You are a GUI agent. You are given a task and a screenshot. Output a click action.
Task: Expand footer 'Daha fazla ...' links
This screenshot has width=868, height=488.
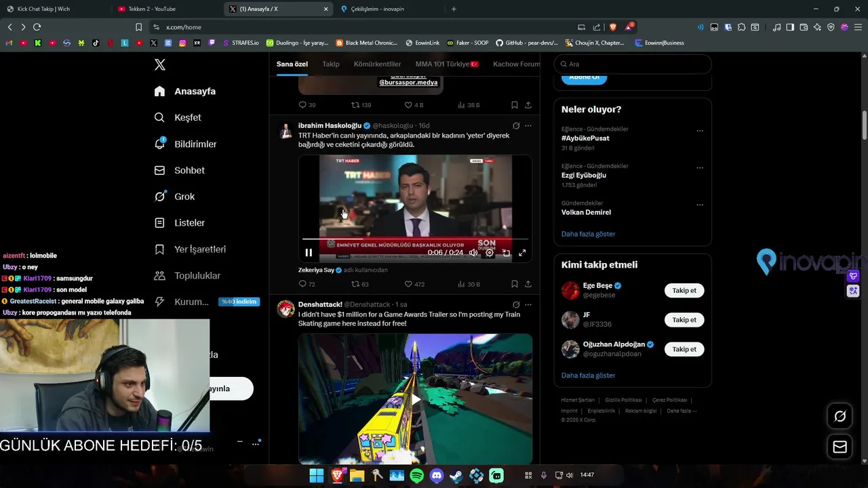(682, 411)
